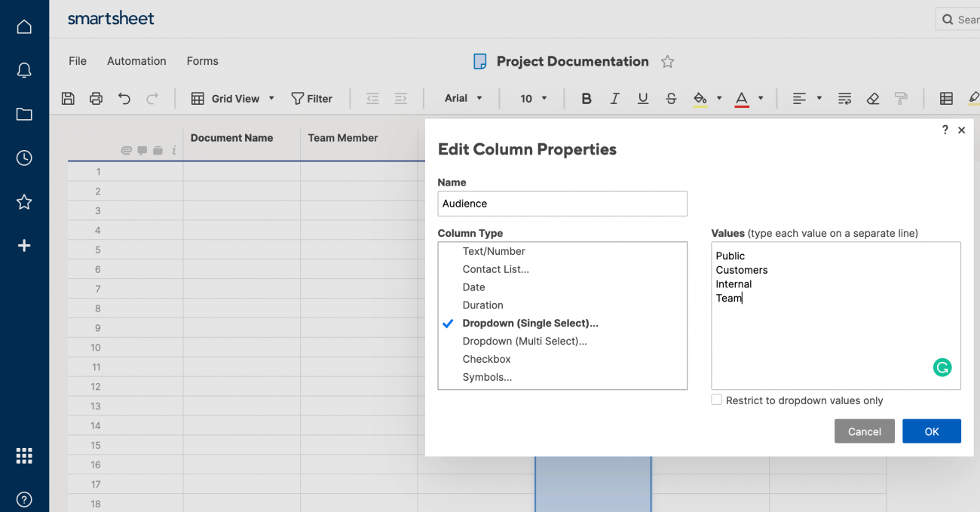The height and width of the screenshot is (512, 980).
Task: Click the Clear Formatting eraser icon
Action: coord(872,98)
